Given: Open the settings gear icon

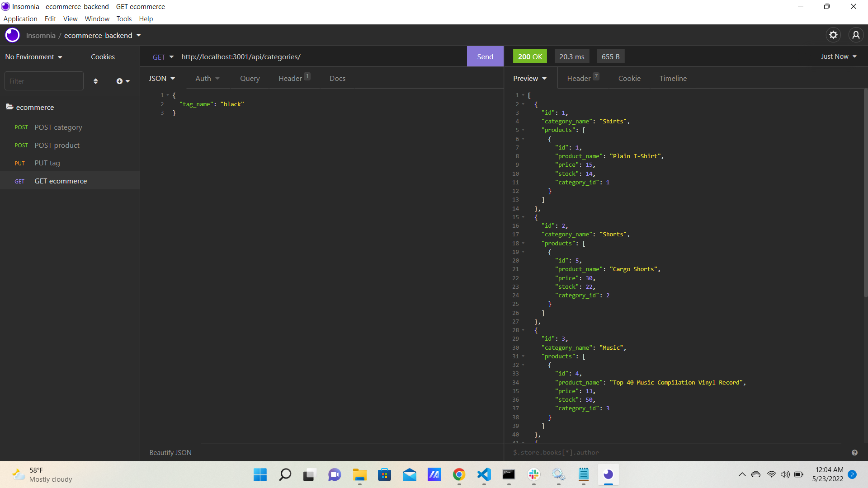Looking at the screenshot, I should coord(833,35).
